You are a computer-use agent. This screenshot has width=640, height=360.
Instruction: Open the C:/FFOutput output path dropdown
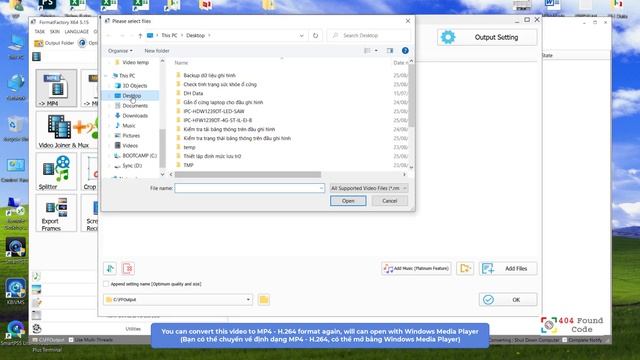tap(248, 300)
